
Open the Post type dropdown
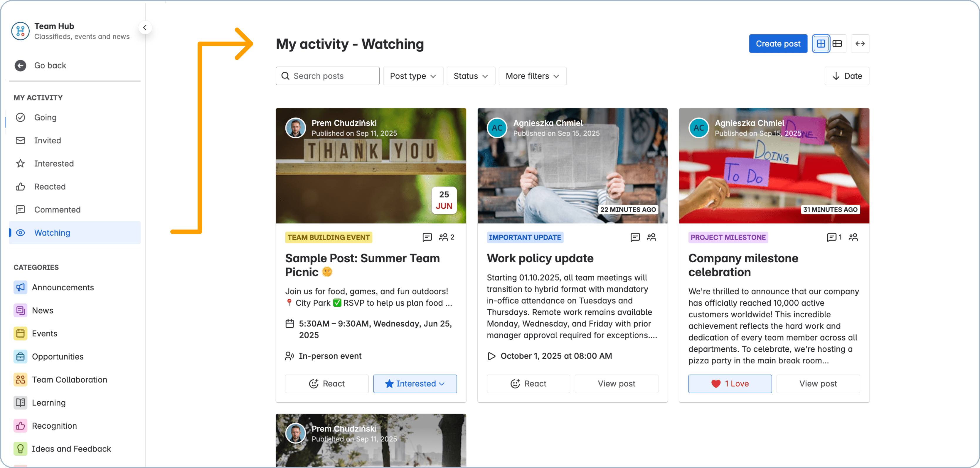(413, 76)
